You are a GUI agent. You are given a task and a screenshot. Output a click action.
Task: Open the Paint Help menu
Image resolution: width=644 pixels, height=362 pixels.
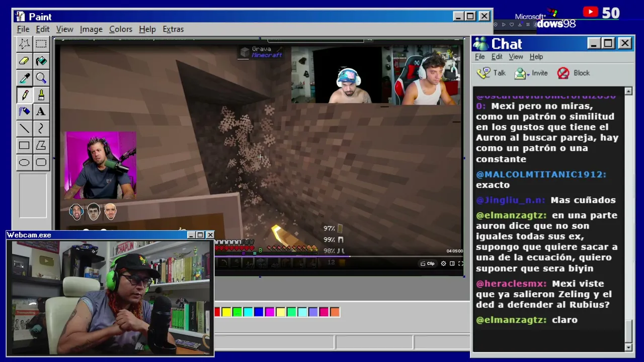(147, 29)
